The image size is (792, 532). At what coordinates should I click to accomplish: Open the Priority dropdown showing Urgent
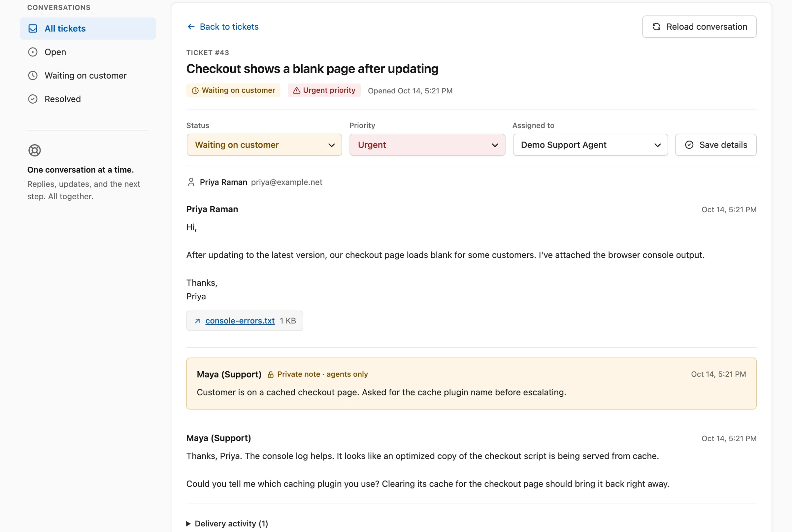(x=427, y=145)
